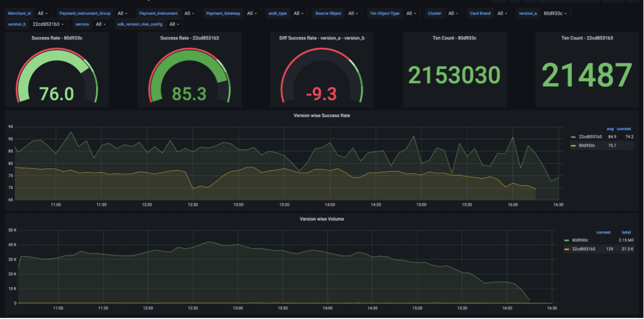Click yellow color swatch for 80d933c success rate
Viewport: 644px width, 319px height.
point(573,145)
